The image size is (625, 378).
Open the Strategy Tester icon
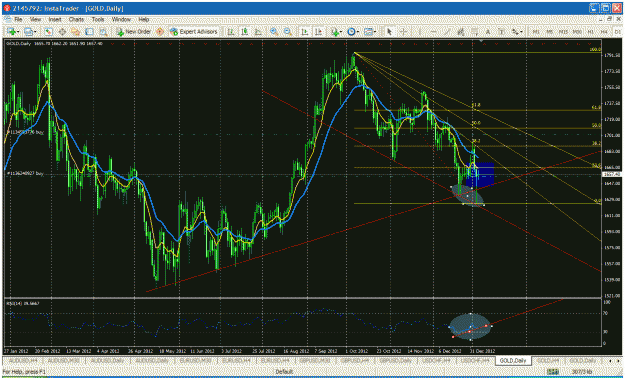[103, 32]
